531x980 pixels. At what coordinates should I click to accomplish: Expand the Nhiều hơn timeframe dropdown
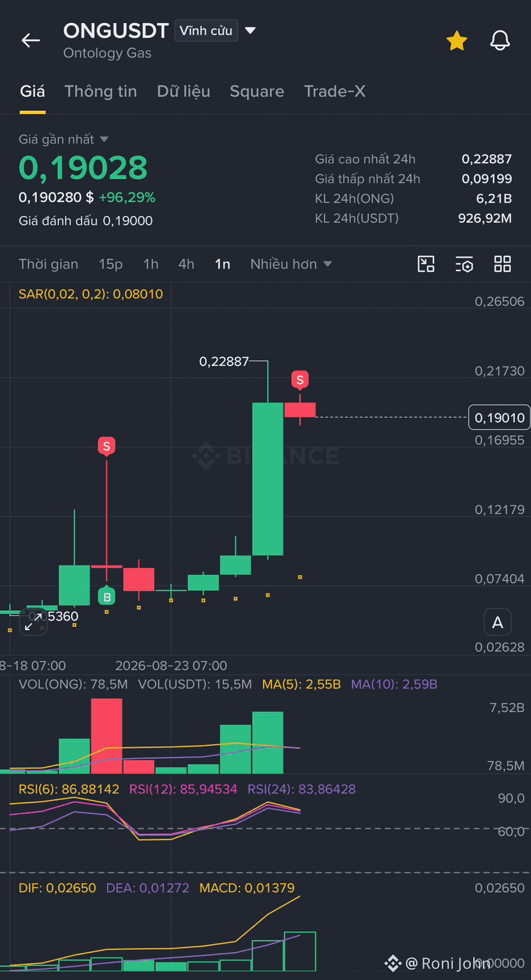(x=291, y=264)
